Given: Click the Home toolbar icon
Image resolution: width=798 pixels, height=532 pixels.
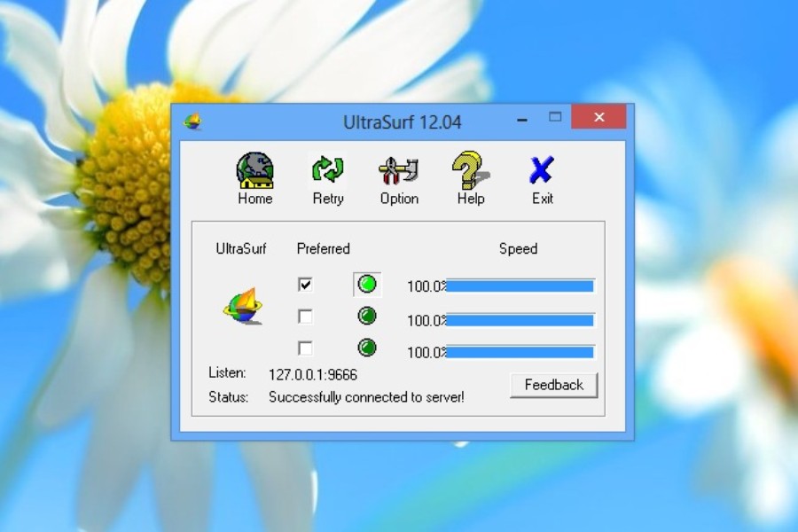Looking at the screenshot, I should pos(254,171).
